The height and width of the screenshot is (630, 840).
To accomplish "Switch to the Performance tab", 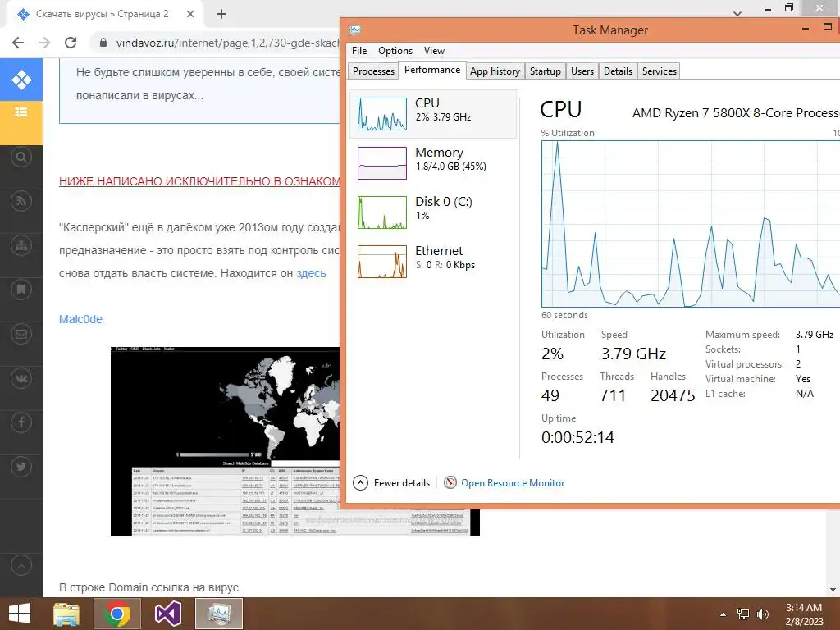I will click(432, 70).
